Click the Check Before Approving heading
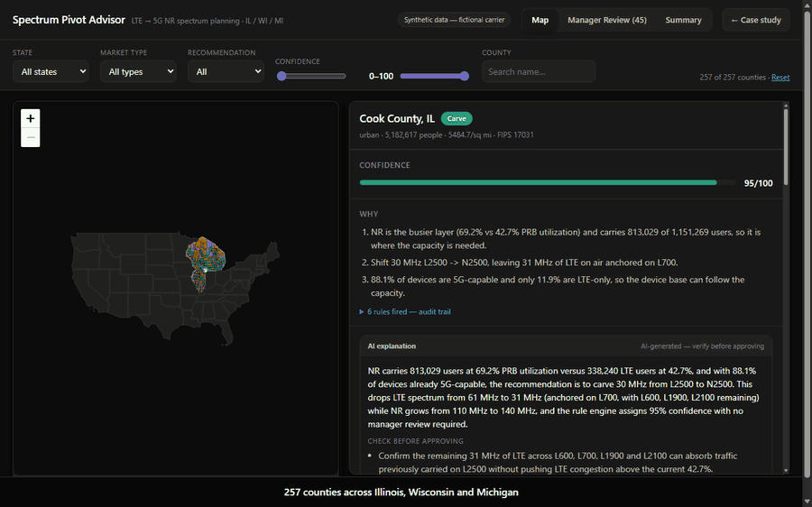Viewport: 812px width, 507px height. click(x=415, y=441)
